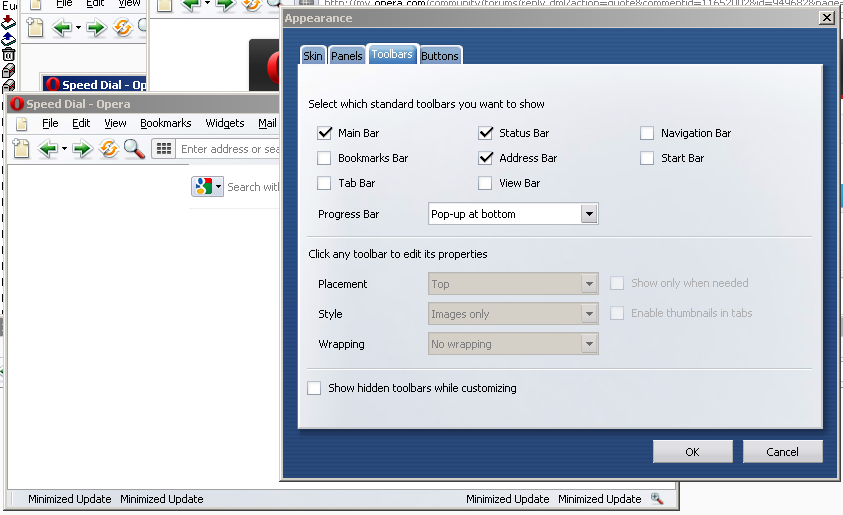
Task: Close Appearance dialog with X button
Action: [x=826, y=18]
